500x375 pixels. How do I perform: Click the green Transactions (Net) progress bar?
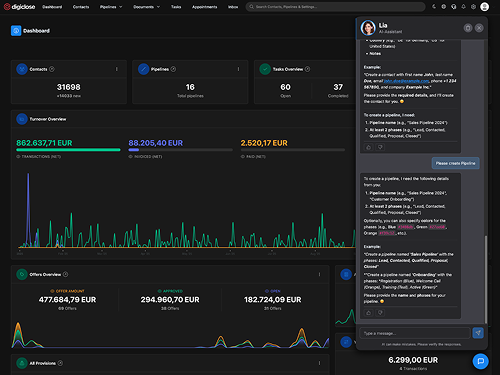(x=68, y=150)
